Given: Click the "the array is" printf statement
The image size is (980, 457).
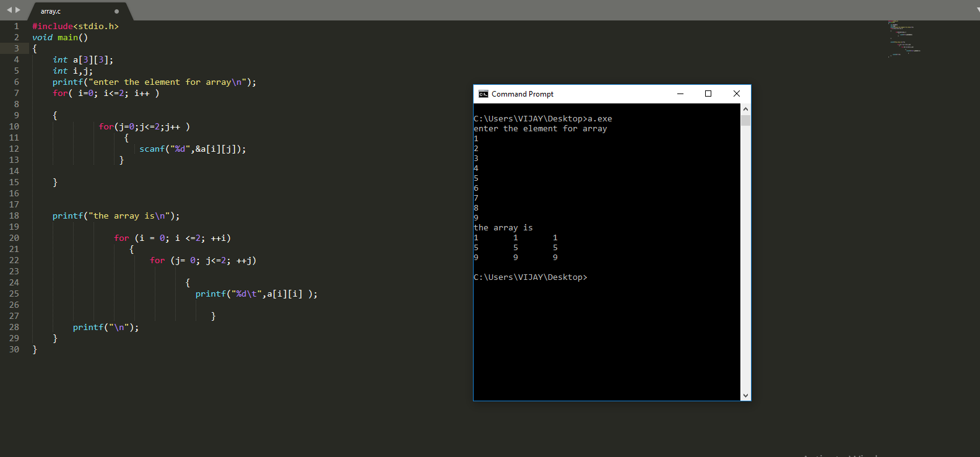Looking at the screenshot, I should point(116,216).
